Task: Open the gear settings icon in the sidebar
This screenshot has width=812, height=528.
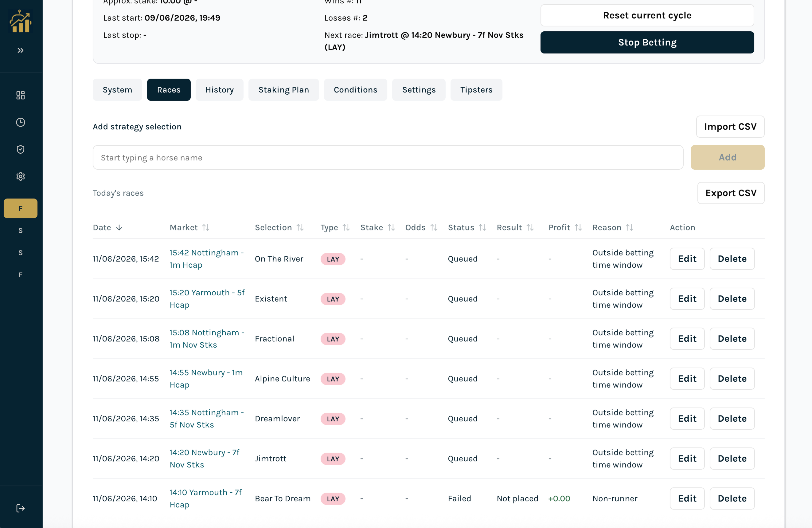Action: click(x=21, y=176)
